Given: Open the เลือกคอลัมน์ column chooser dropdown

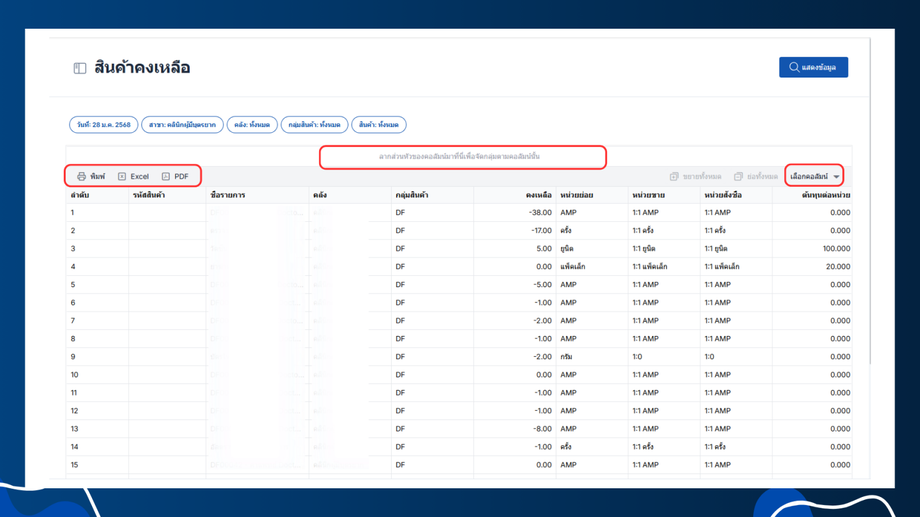Looking at the screenshot, I should pyautogui.click(x=809, y=177).
